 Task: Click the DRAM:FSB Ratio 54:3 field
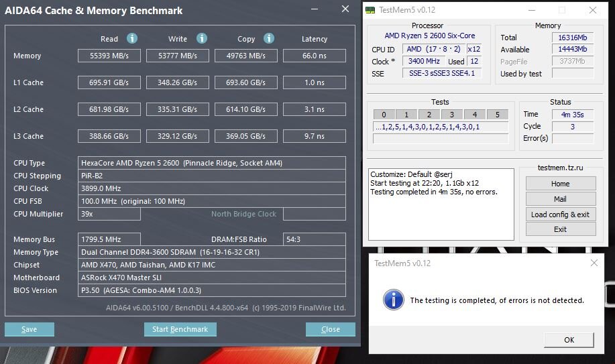point(315,239)
